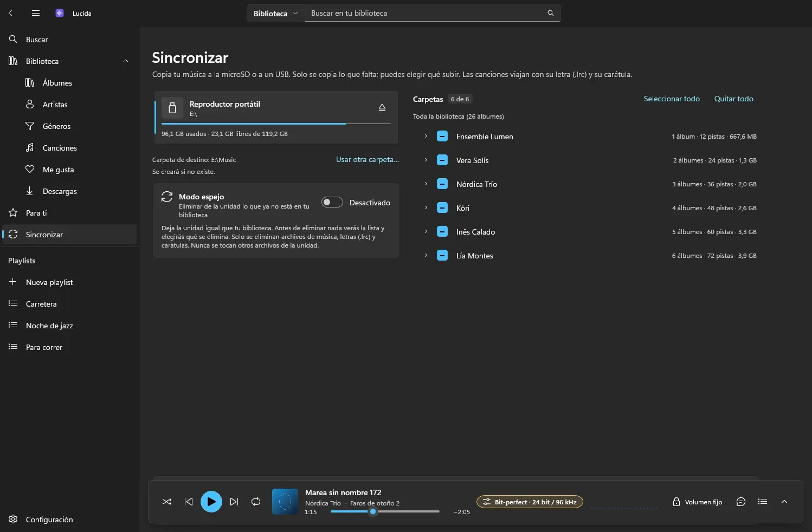The image size is (812, 532).
Task: Skip to previous track
Action: click(189, 502)
